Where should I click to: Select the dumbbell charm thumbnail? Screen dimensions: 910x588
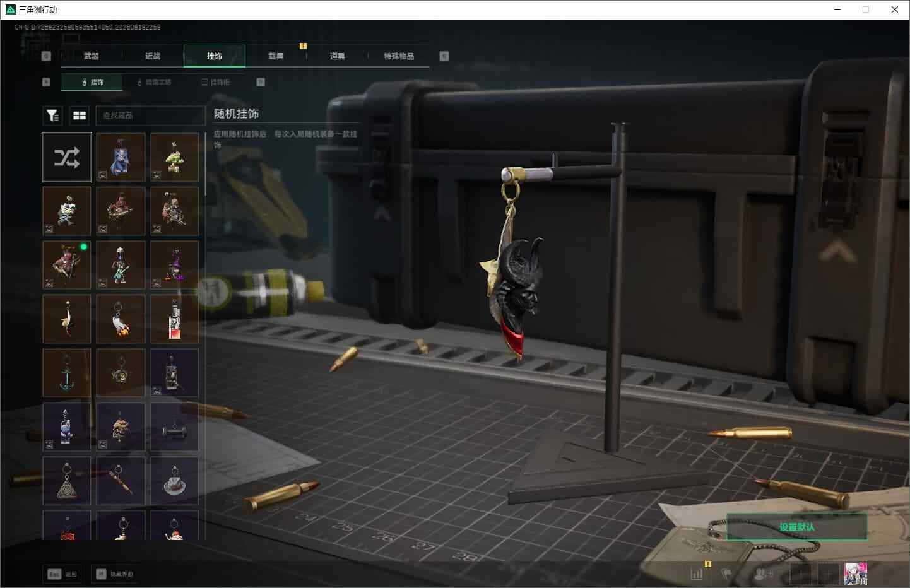(175, 427)
